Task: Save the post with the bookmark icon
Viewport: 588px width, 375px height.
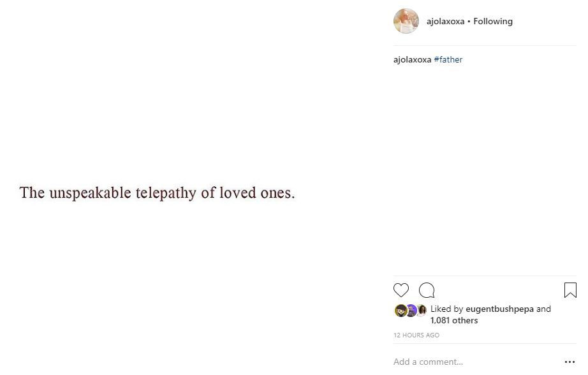Action: click(x=570, y=290)
